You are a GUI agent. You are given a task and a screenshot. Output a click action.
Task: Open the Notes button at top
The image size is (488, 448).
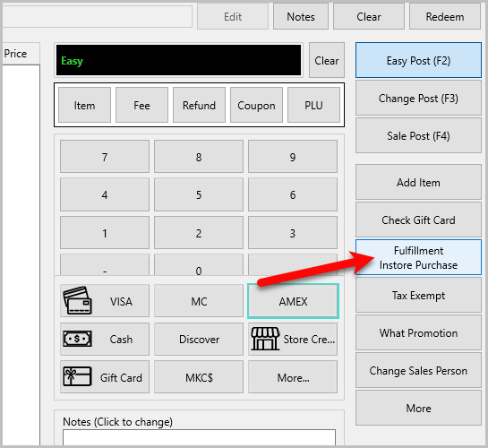pos(301,16)
